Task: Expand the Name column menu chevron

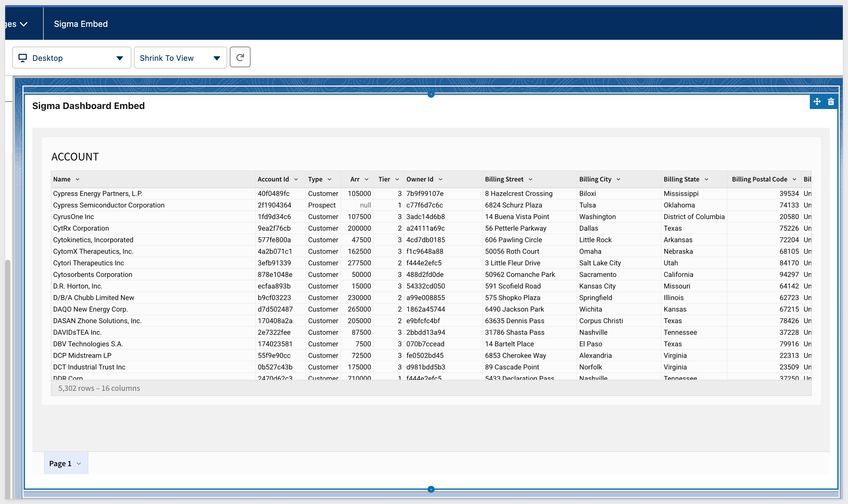Action: 77,179
